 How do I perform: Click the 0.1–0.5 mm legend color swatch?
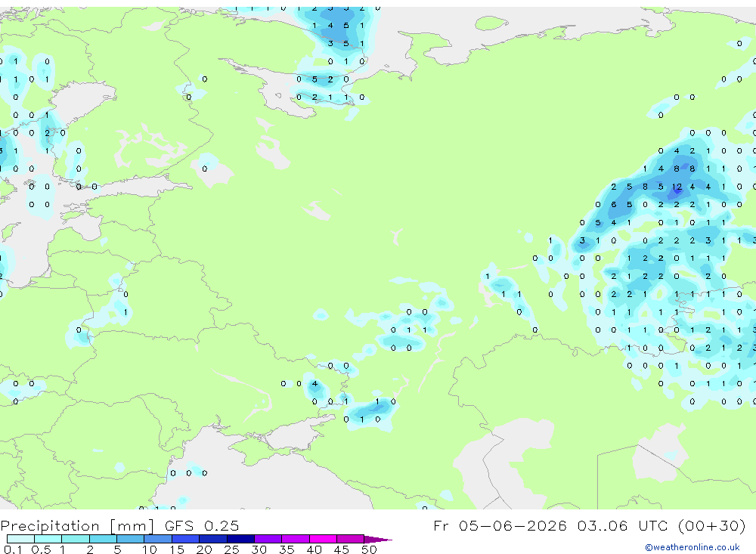point(20,539)
